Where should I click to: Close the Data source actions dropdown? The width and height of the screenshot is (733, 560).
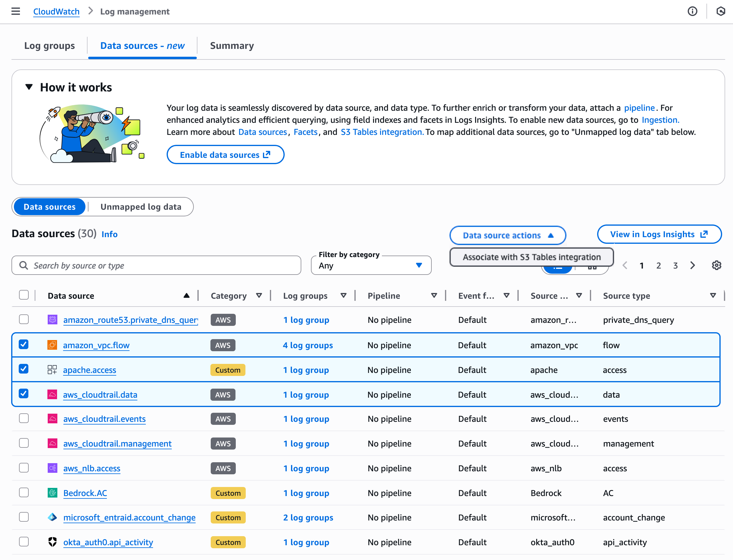(507, 235)
